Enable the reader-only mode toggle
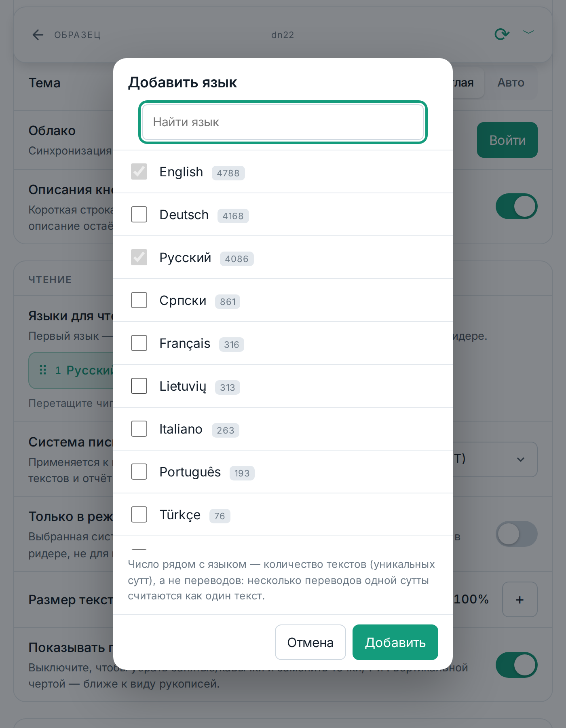 (516, 534)
